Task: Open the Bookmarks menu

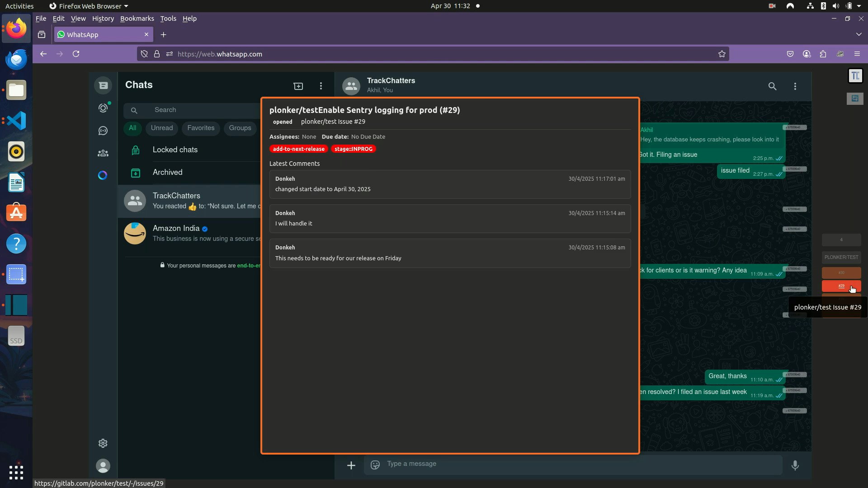Action: coord(137,19)
